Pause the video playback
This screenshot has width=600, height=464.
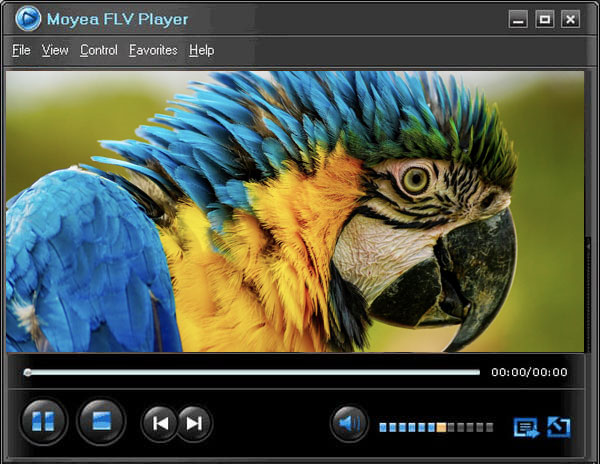[43, 423]
